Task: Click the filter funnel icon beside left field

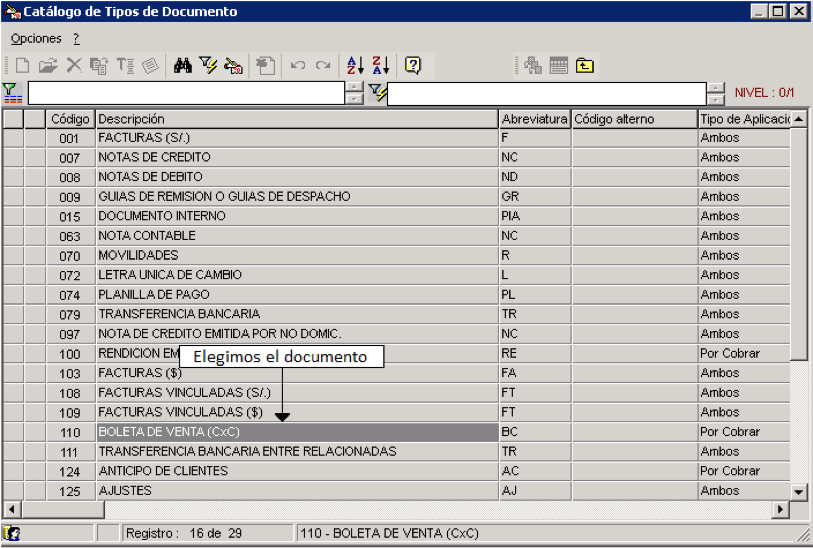Action: pyautogui.click(x=12, y=93)
